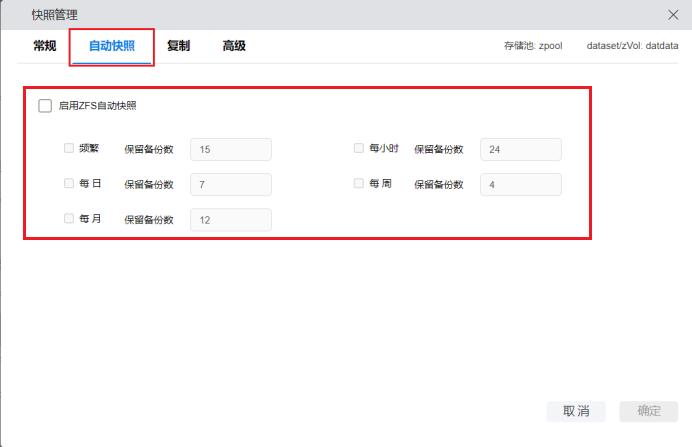The width and height of the screenshot is (692, 447).
Task: Select the 每周 retention field showing 4
Action: pos(521,185)
